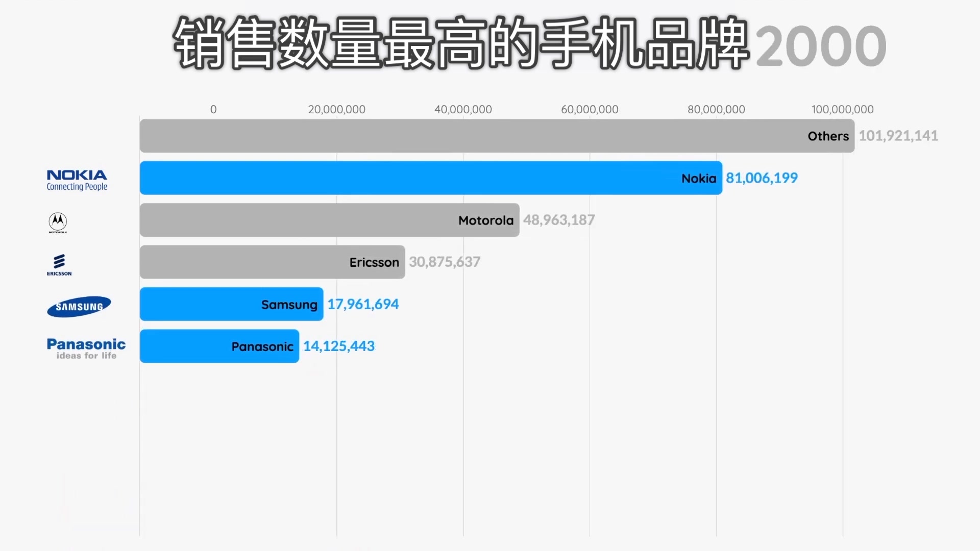Select the gray Ericsson bar
This screenshot has width=980, height=551.
tap(273, 262)
